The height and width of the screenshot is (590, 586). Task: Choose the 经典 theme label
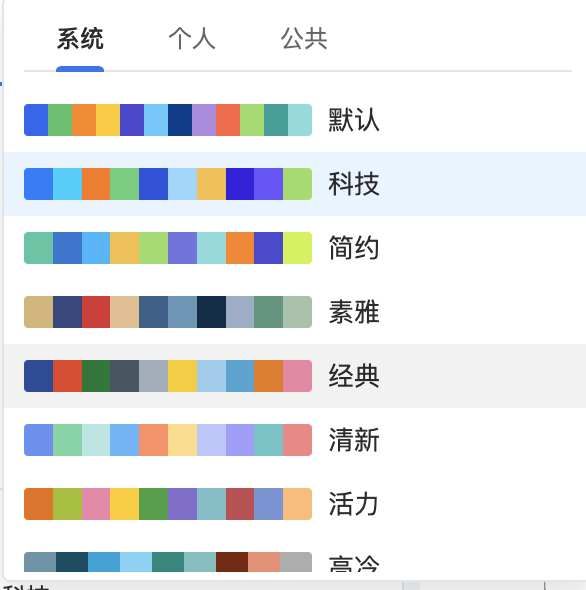pos(354,376)
